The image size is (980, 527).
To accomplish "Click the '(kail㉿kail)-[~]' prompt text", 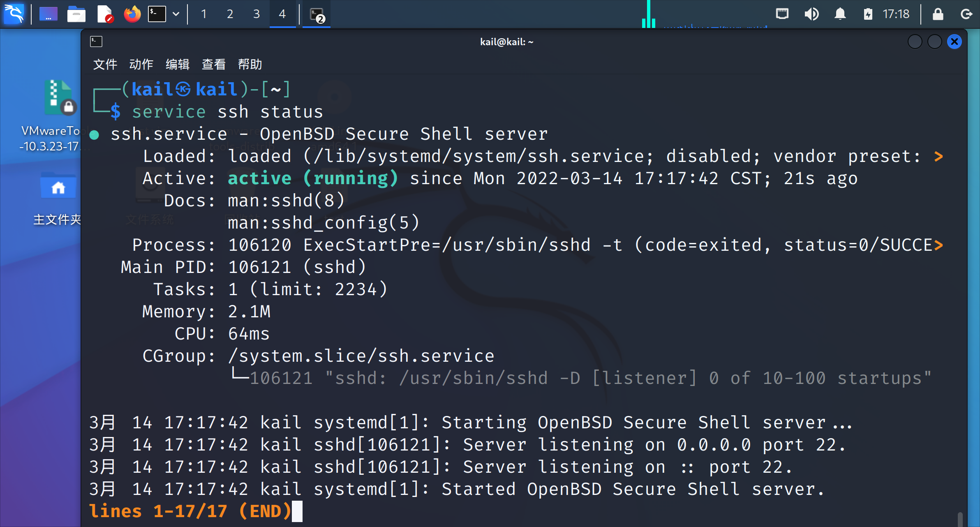I will 206,89.
